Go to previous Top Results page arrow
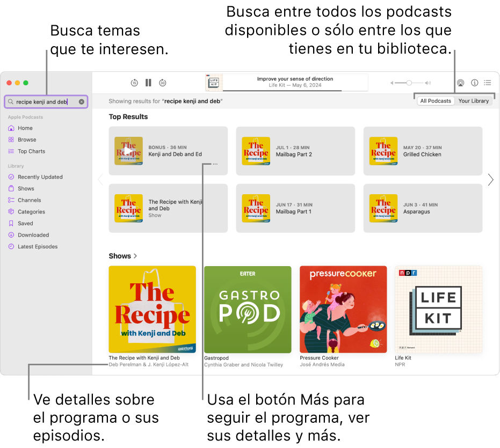Image resolution: width=500 pixels, height=448 pixels. tap(100, 180)
